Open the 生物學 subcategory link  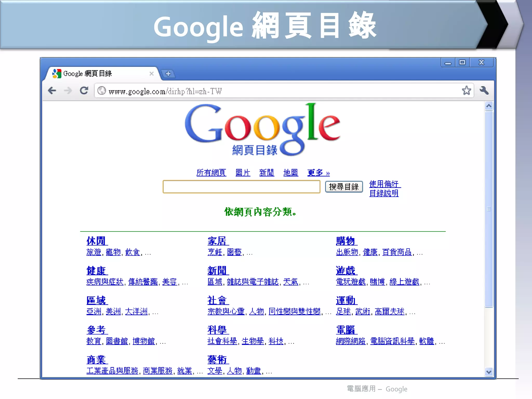(x=253, y=341)
